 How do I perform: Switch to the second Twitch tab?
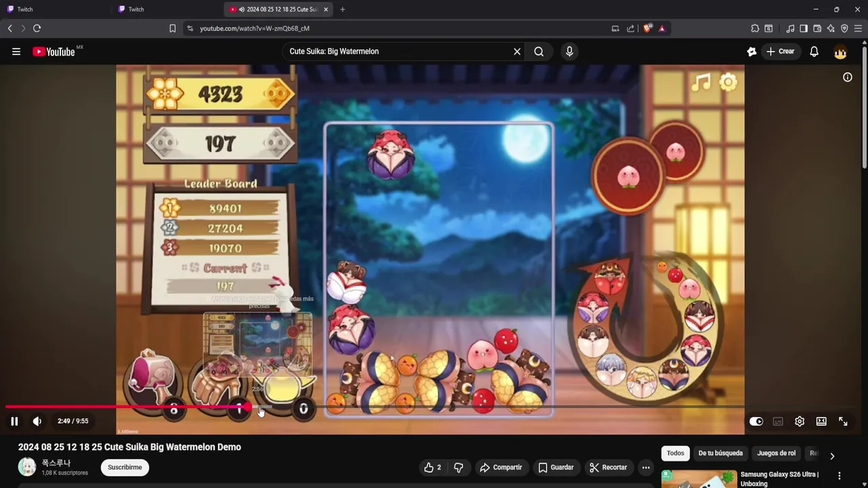pyautogui.click(x=166, y=9)
